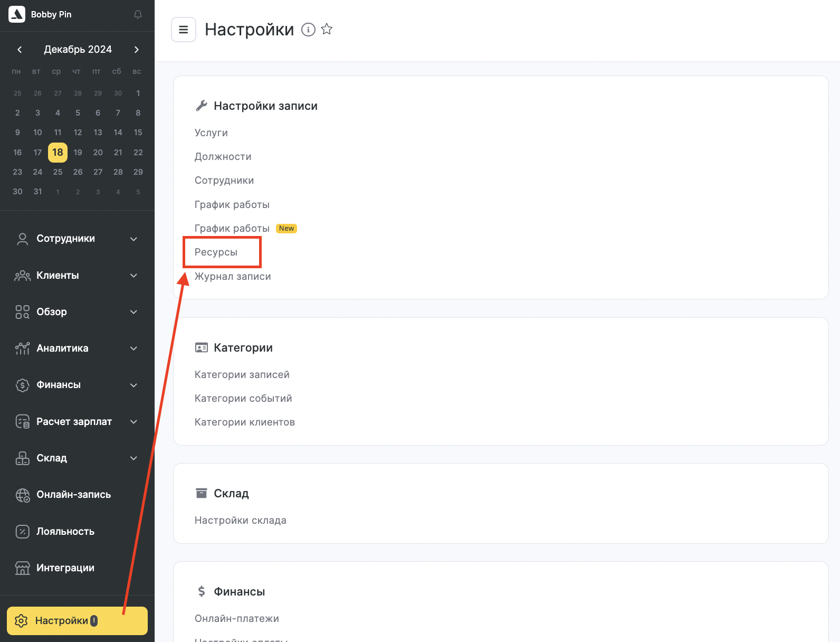
Task: Open the Категории записей link
Action: 242,374
